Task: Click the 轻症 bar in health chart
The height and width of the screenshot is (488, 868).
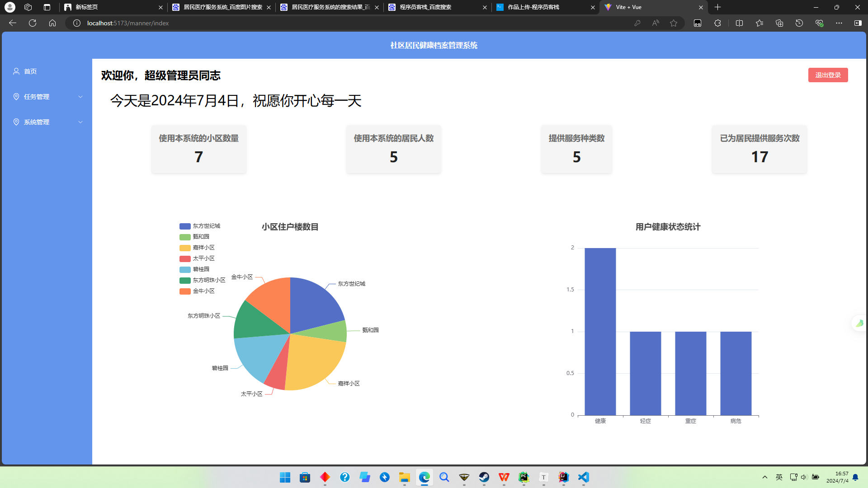Action: click(x=645, y=373)
